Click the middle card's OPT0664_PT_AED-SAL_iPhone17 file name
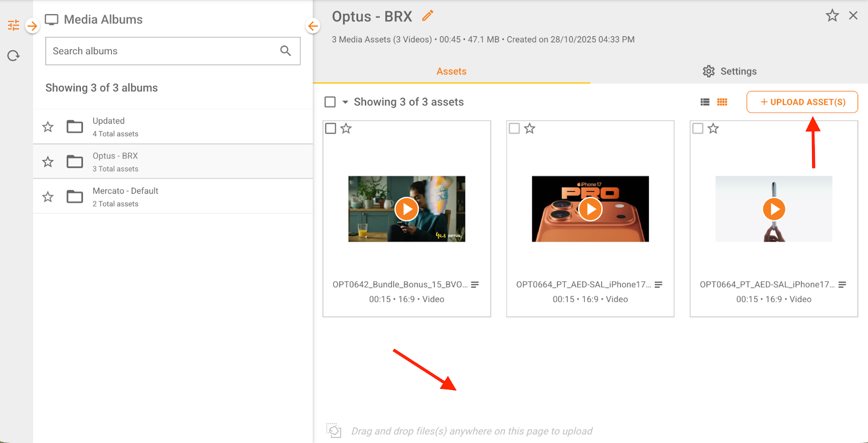 coord(584,284)
